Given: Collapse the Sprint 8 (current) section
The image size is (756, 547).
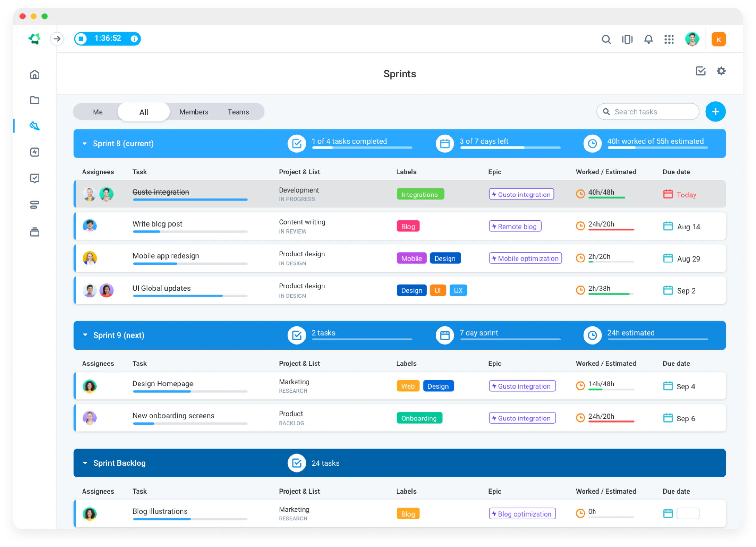Looking at the screenshot, I should pos(85,143).
